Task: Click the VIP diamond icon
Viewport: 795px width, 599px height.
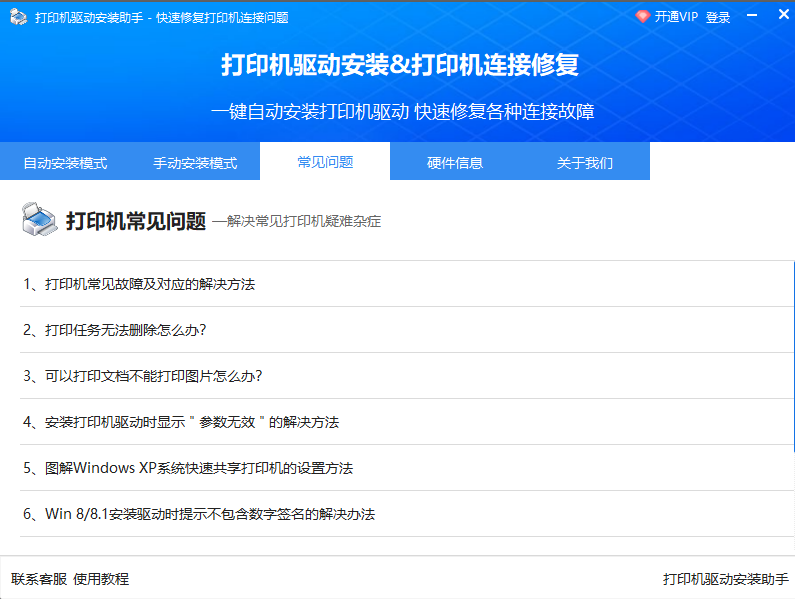Action: tap(643, 17)
